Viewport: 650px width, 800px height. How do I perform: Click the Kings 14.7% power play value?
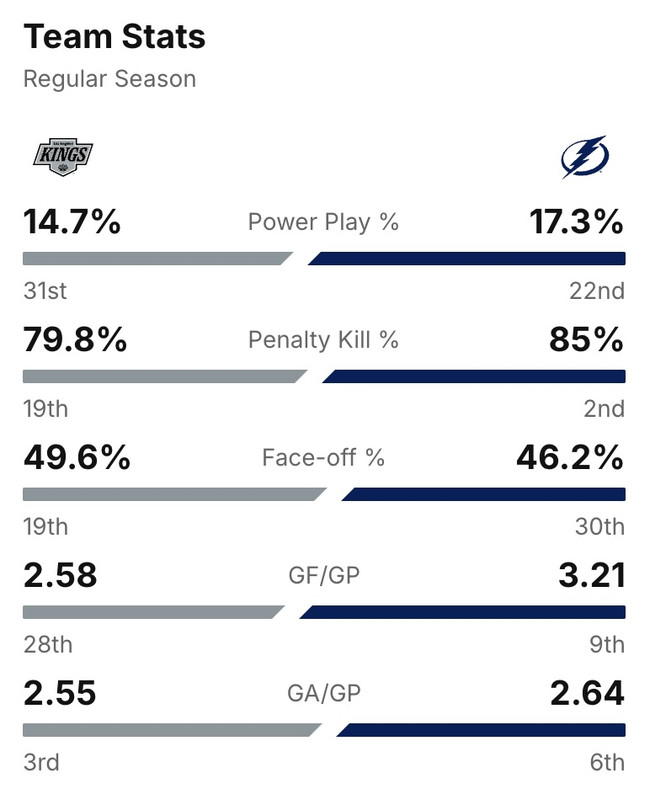coord(72,222)
